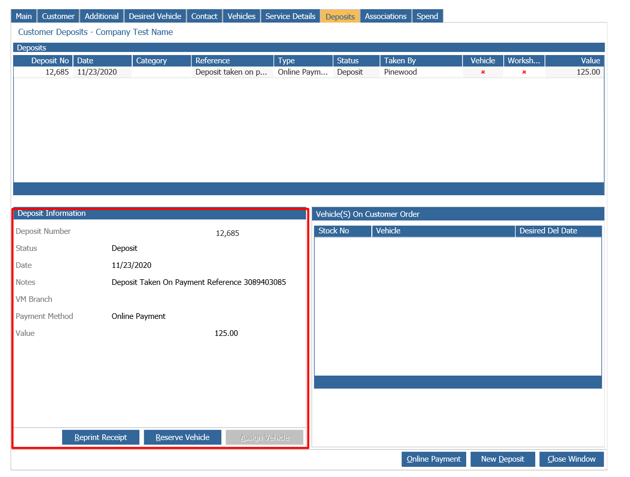Screen dimensions: 630x477
Task: Click the Vehicle column header in Deposits grid
Action: [x=483, y=61]
